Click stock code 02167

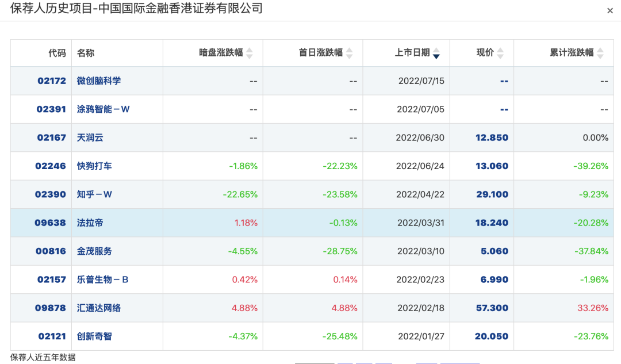(x=52, y=137)
